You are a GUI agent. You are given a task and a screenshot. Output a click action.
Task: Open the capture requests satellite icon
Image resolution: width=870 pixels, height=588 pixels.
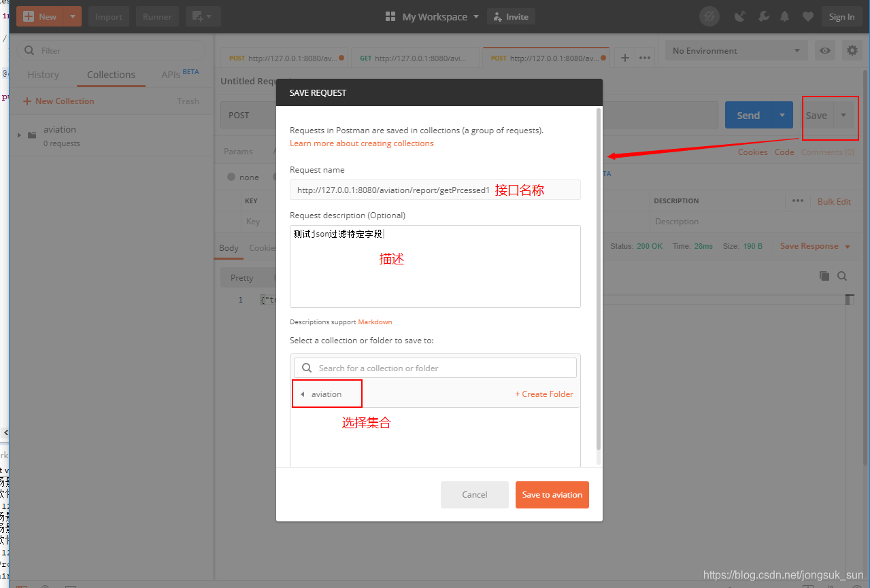(740, 16)
